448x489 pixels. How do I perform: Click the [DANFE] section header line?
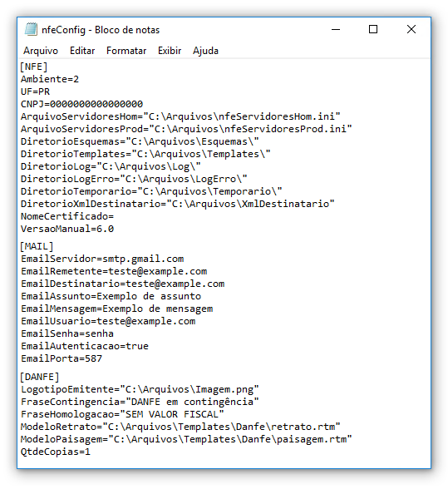tap(40, 377)
